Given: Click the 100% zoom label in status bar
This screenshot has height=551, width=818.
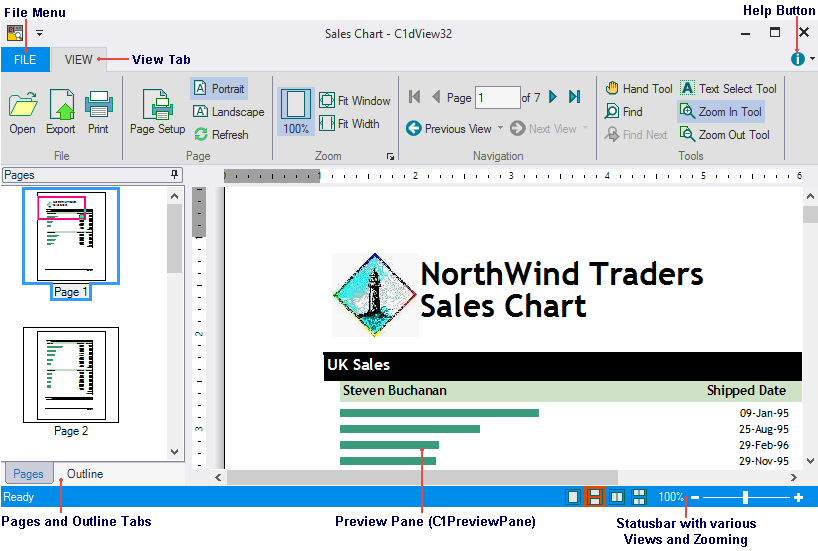Looking at the screenshot, I should click(x=671, y=497).
